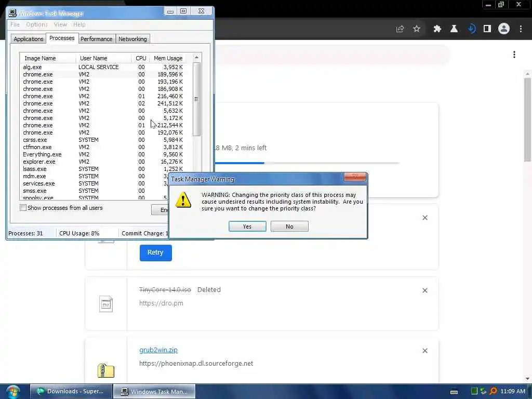Open browser profile avatar icon
The width and height of the screenshot is (532, 399).
pyautogui.click(x=504, y=29)
